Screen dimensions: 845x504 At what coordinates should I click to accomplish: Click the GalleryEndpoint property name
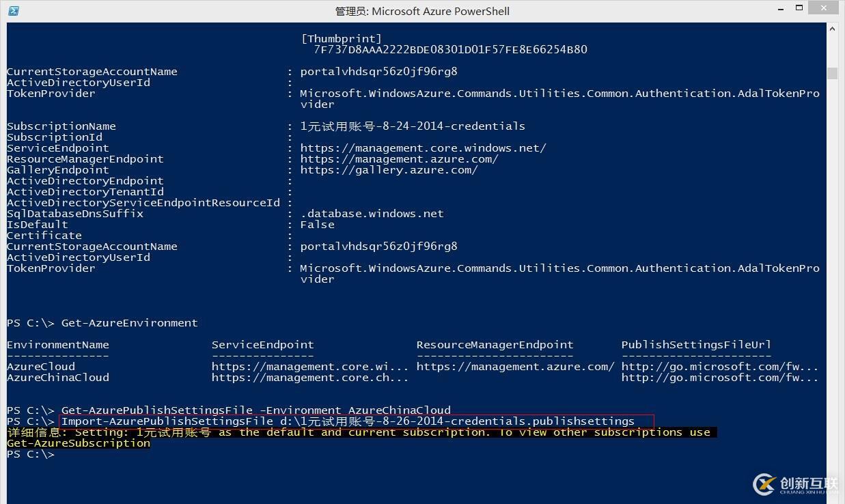tap(58, 170)
